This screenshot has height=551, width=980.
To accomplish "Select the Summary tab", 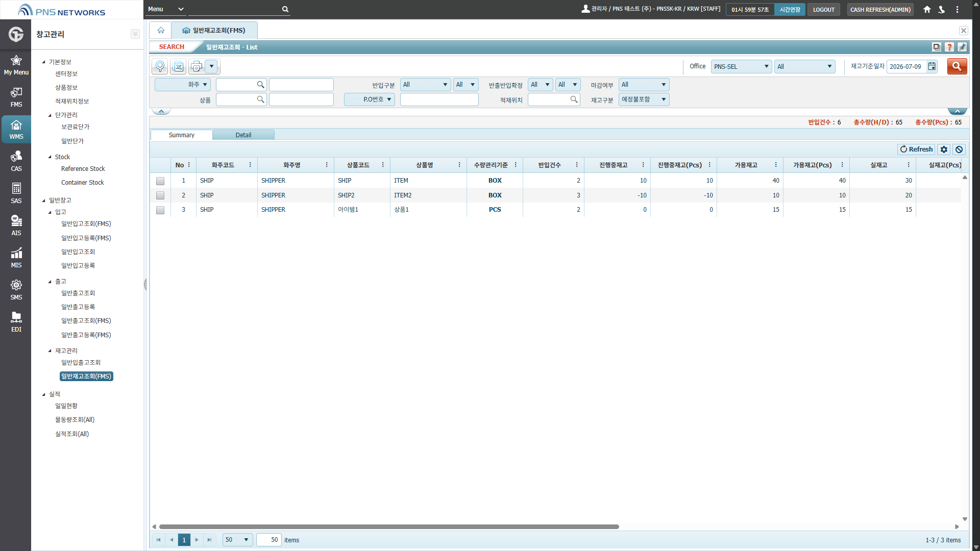I will tap(182, 135).
